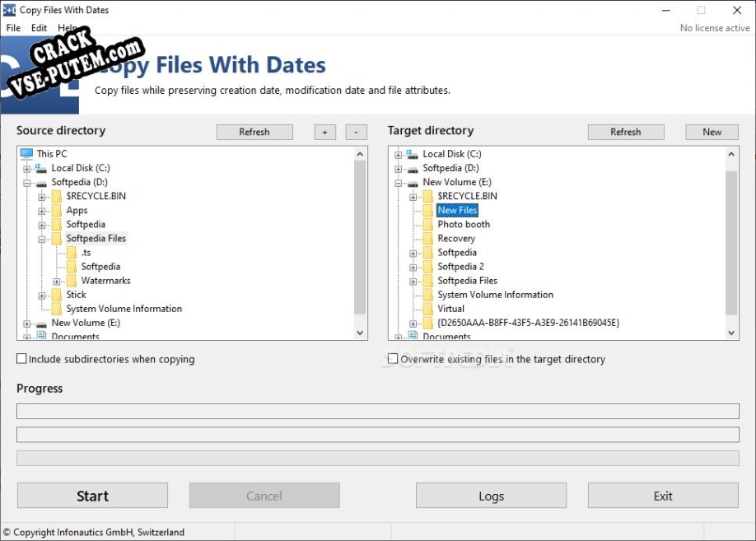The image size is (756, 541).
Task: Expand $RECYCLE.BIN in target tree
Action: (413, 197)
